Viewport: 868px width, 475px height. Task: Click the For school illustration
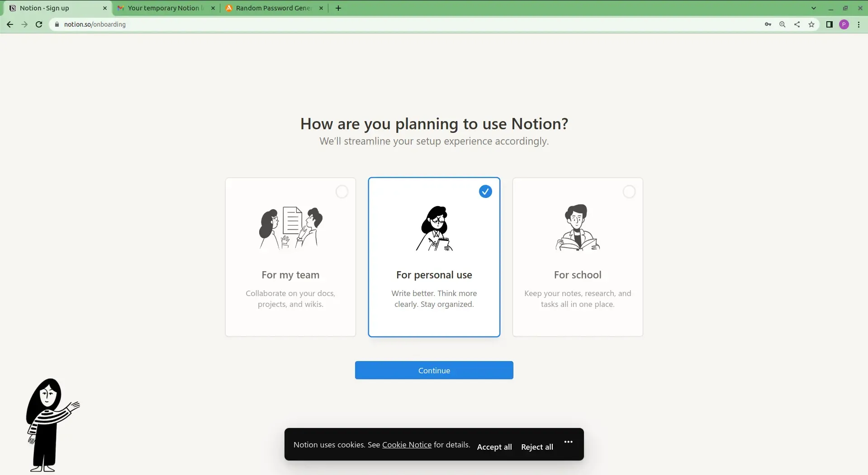[x=578, y=227]
